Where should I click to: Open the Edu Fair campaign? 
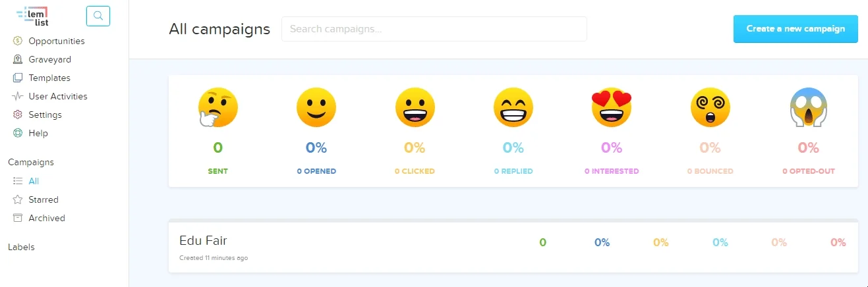click(203, 241)
